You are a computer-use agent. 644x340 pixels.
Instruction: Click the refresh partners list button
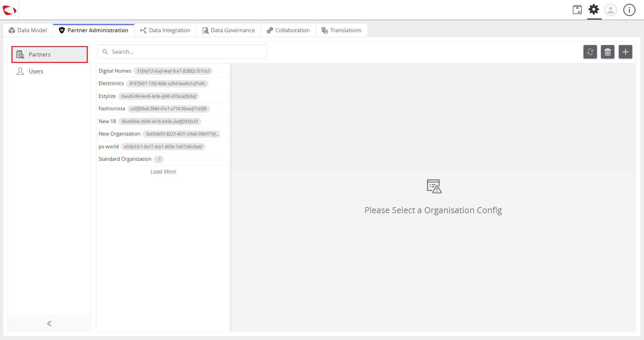(590, 52)
